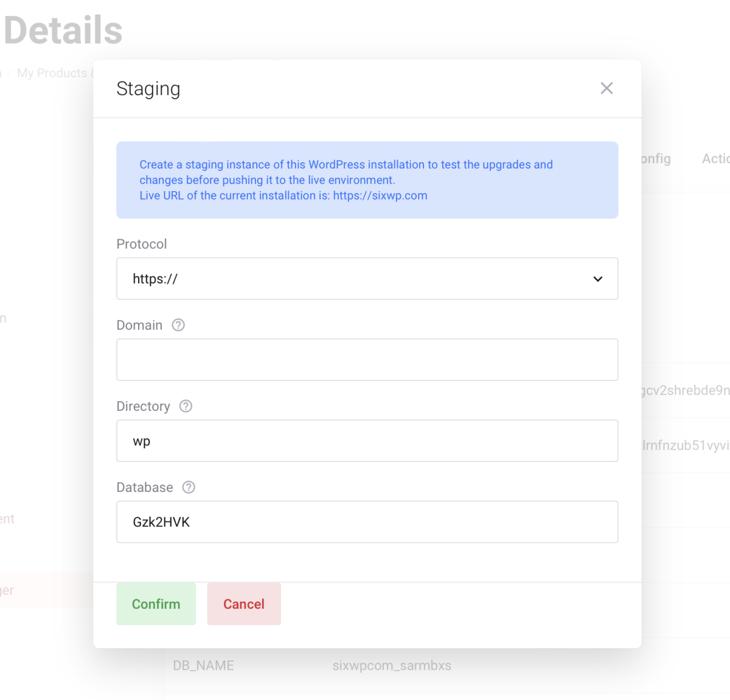The width and height of the screenshot is (730, 700).
Task: Click the sixwpcom_sarmbxs database value
Action: (x=392, y=665)
